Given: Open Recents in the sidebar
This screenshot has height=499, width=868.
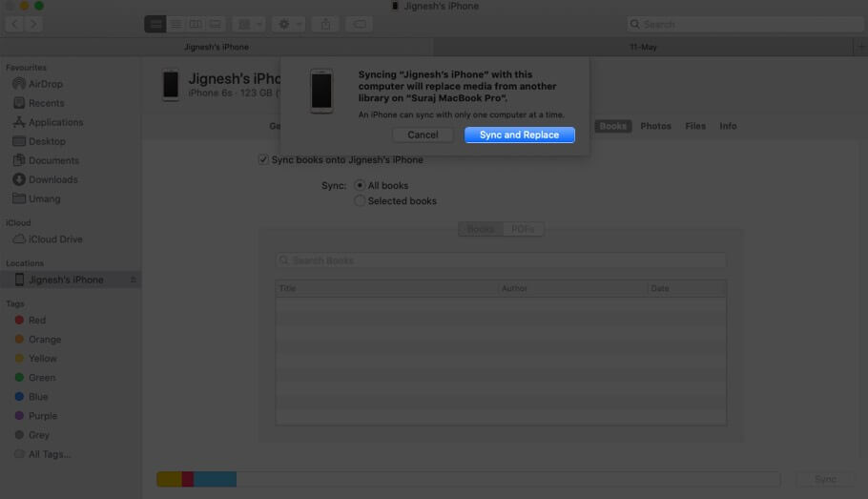Looking at the screenshot, I should (x=38, y=103).
